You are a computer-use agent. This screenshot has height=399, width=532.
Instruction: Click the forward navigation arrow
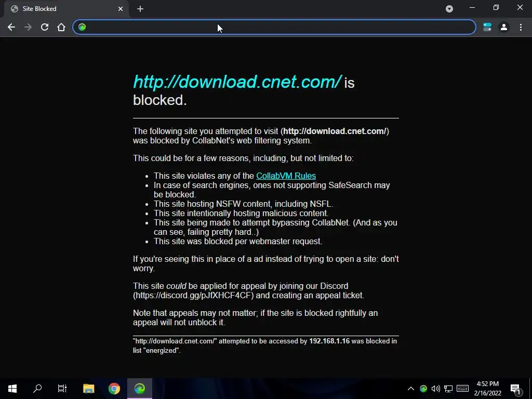[x=28, y=27]
